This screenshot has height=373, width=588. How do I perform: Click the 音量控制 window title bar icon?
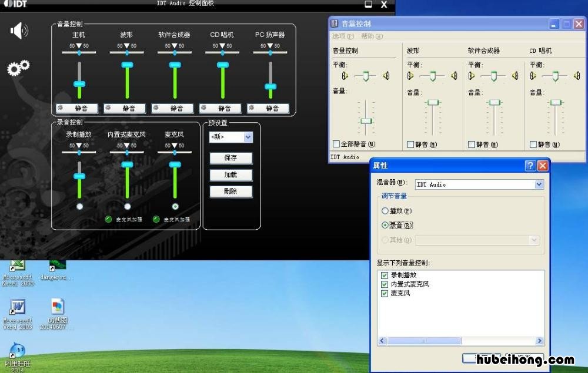(x=335, y=23)
